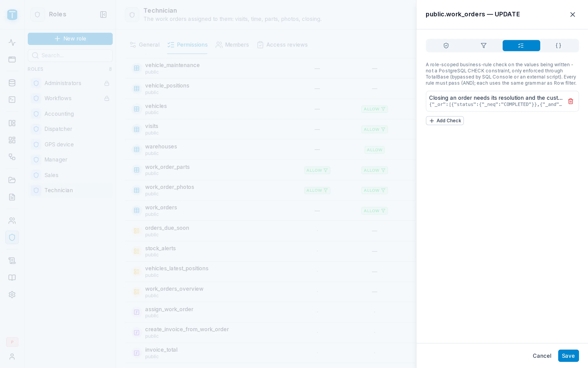Select the GPS device role
This screenshot has height=368, width=588.
(x=70, y=144)
